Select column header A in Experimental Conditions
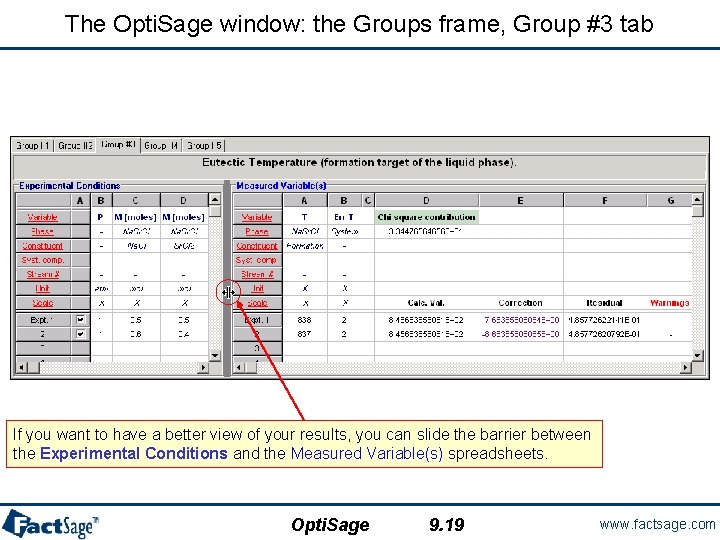This screenshot has width=720, height=540. pos(80,201)
